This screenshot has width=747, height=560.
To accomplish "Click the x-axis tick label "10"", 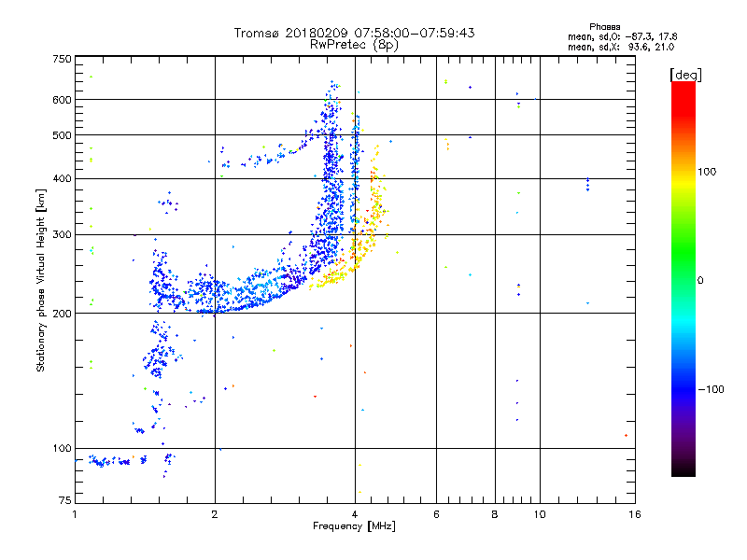I will 540,514.
